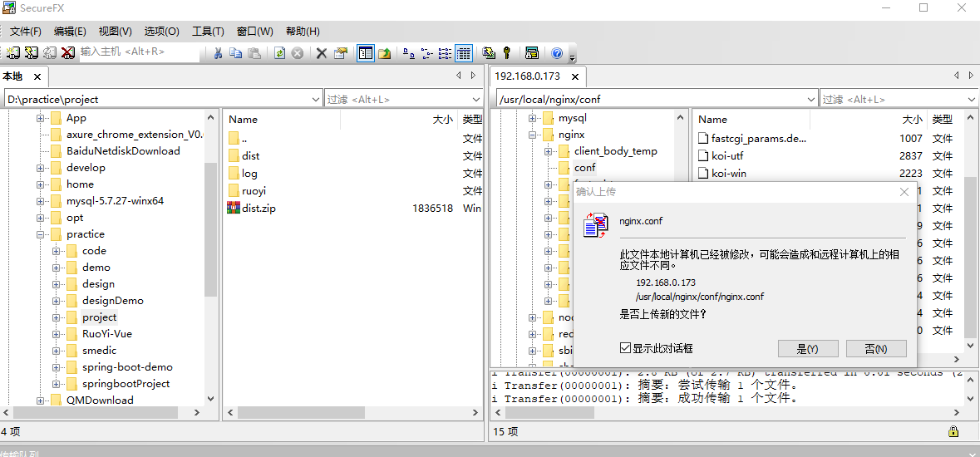The width and height of the screenshot is (980, 457).
Task: Toggle the folder tree view icon
Action: tap(366, 53)
